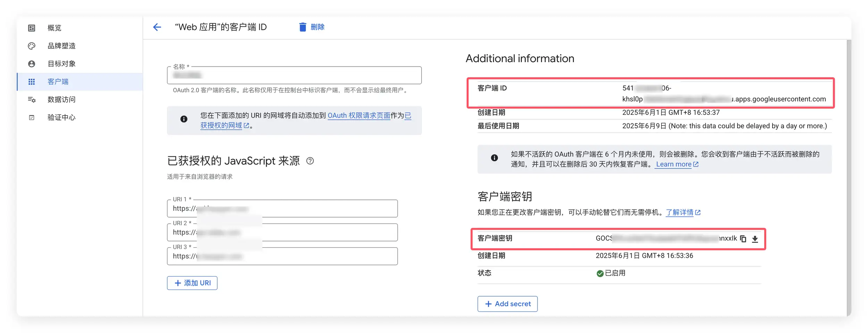Open 数据访问 via its sidebar icon
The height and width of the screenshot is (333, 868).
(x=32, y=100)
